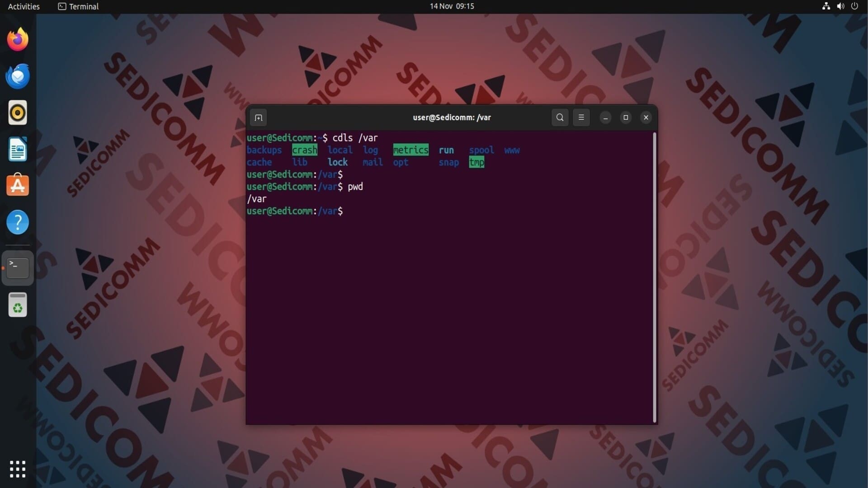Search terminal output with magnifier icon
The width and height of the screenshot is (868, 488).
[x=560, y=117]
